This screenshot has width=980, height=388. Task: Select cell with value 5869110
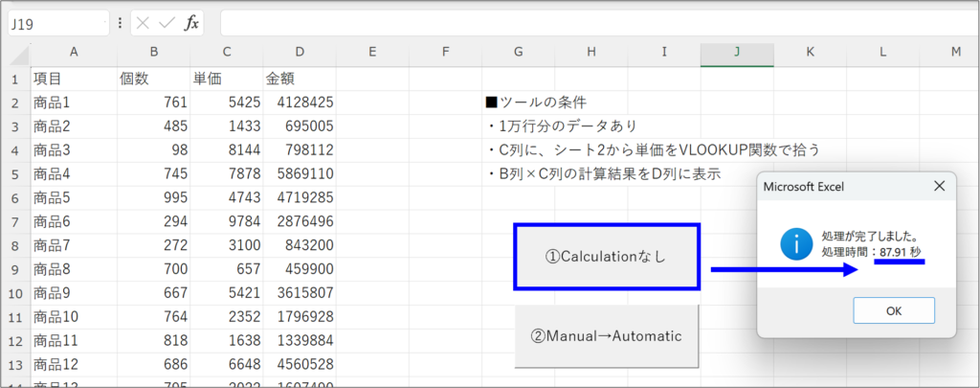pos(300,174)
